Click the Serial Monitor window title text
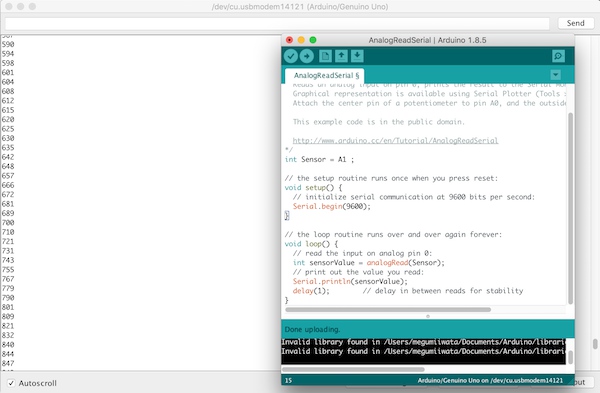Screen dimensions: 600x393 (300, 7)
